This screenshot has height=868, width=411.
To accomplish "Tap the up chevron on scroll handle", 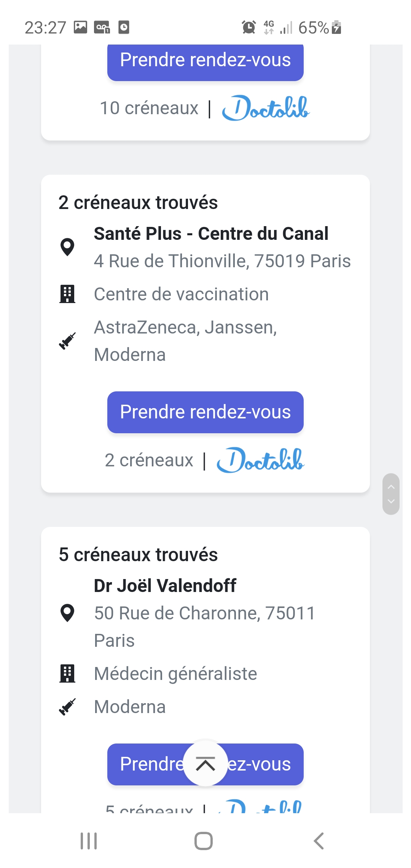I will pyautogui.click(x=391, y=487).
